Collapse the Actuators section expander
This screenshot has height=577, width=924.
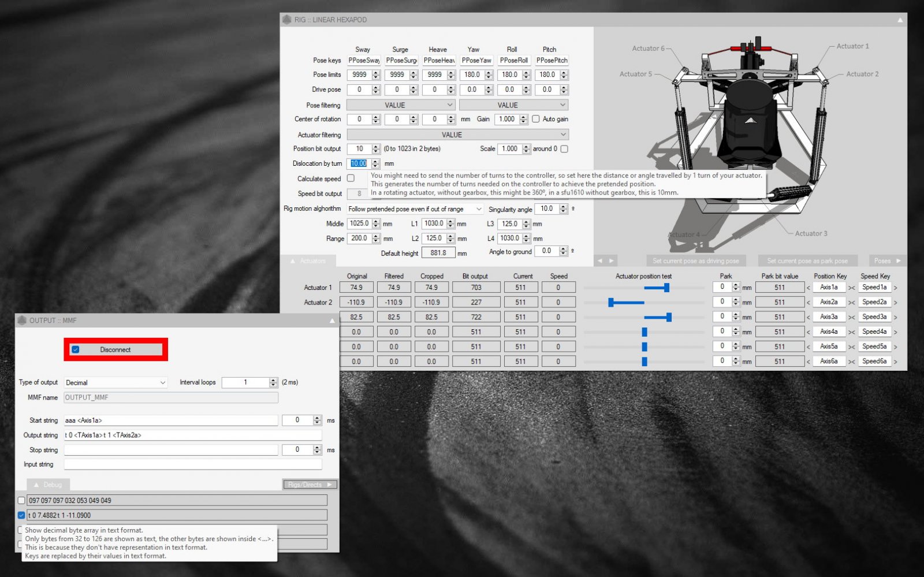click(x=308, y=261)
